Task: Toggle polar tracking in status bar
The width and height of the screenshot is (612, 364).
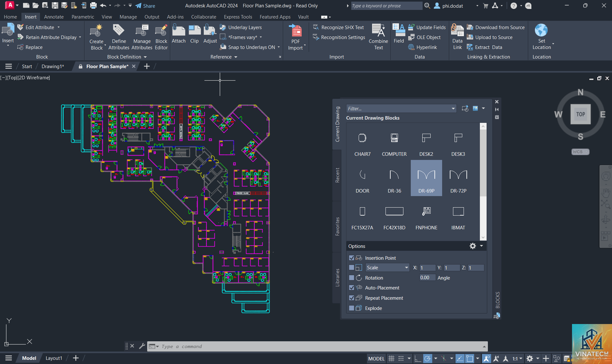Action: point(427,359)
